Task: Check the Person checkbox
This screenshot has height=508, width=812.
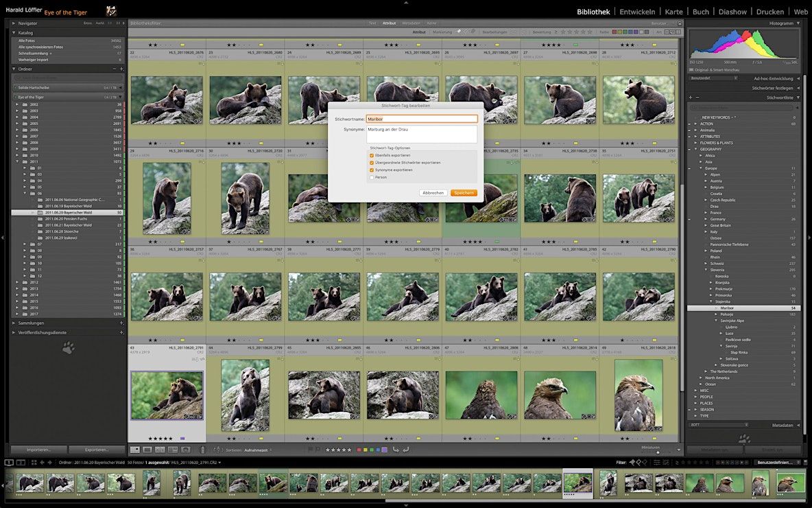Action: 371,177
